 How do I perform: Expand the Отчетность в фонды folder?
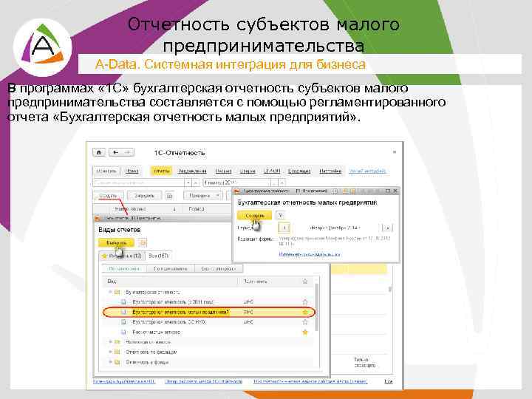110,362
